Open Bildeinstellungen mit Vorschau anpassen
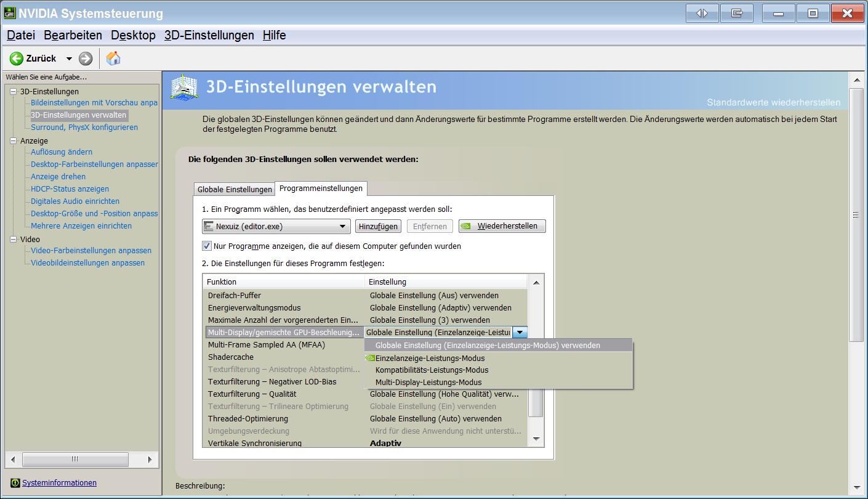The width and height of the screenshot is (868, 499). pyautogui.click(x=94, y=103)
